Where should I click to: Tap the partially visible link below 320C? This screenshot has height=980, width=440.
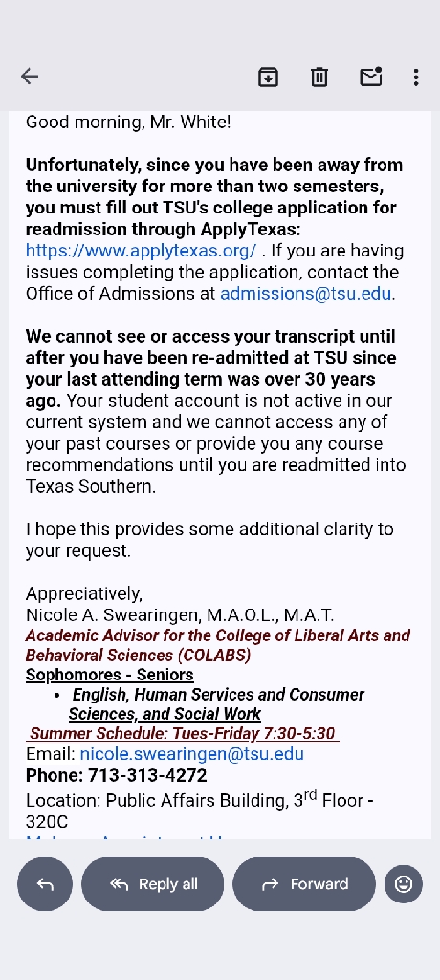pos(125,835)
